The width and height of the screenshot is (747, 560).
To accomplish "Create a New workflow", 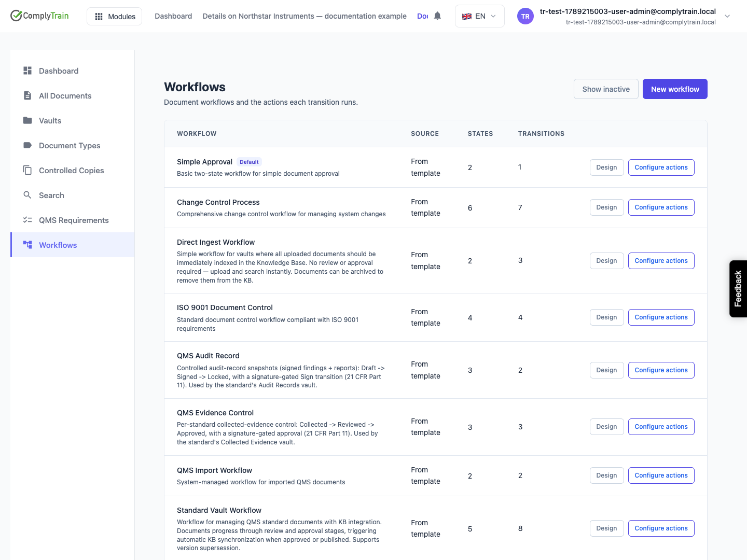I will pyautogui.click(x=675, y=89).
